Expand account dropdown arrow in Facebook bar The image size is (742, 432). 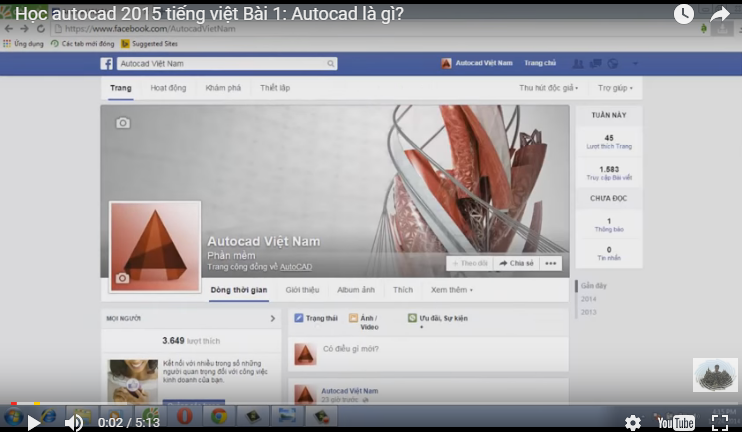635,63
